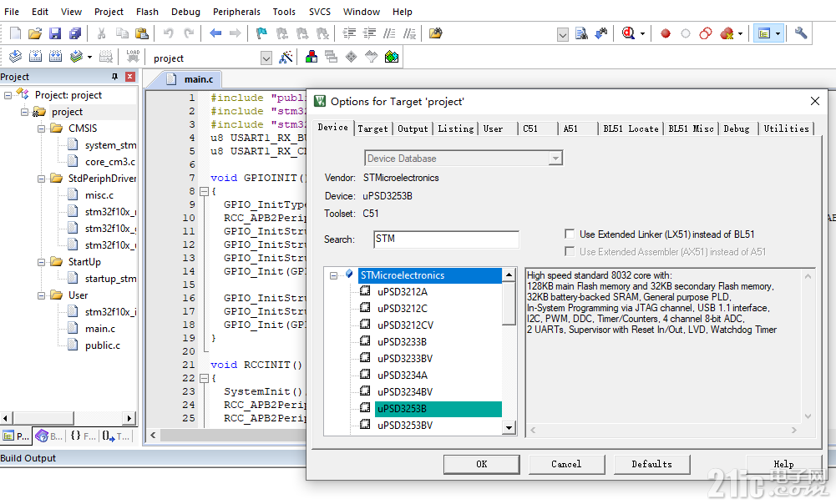Open the Device Database dropdown

pyautogui.click(x=555, y=159)
